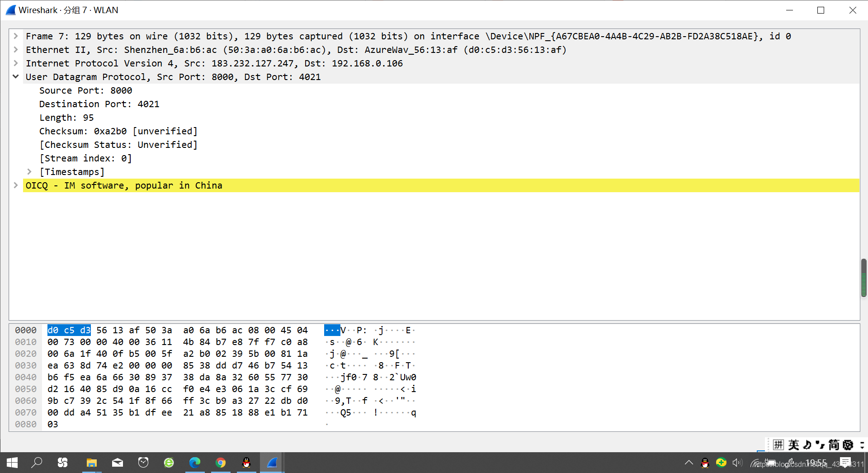Viewport: 868px width, 473px height.
Task: Open the Mail app in taskbar
Action: click(x=118, y=463)
